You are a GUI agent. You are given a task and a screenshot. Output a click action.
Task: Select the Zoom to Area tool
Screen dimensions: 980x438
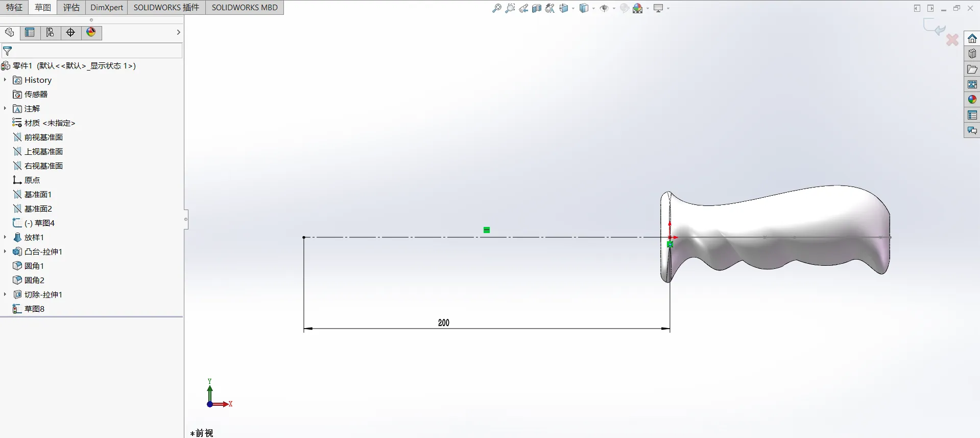(x=510, y=8)
